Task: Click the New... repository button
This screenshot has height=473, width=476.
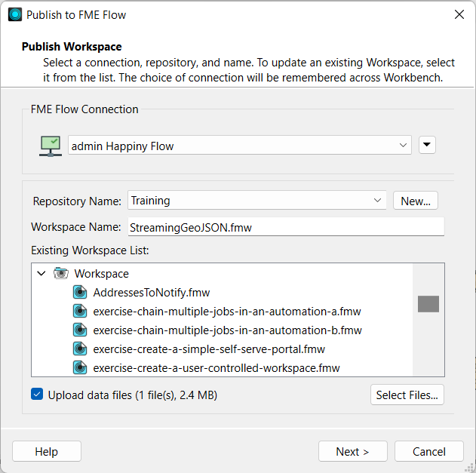Action: click(416, 201)
